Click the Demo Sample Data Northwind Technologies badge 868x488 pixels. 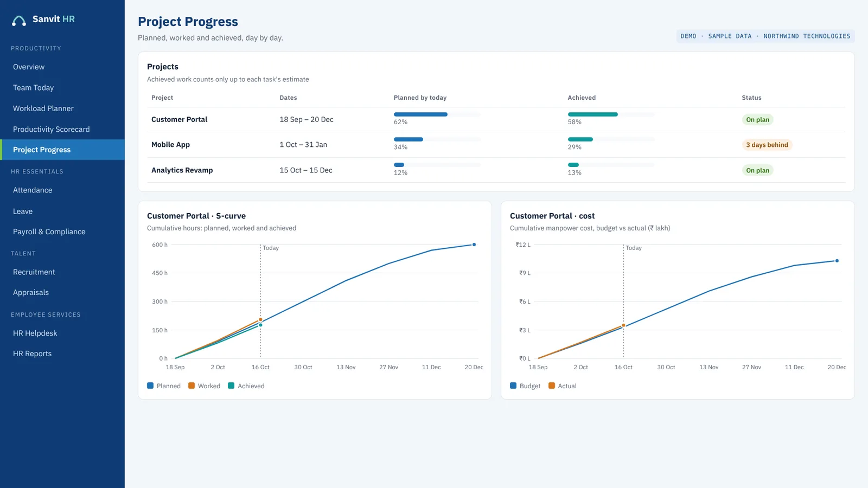765,36
